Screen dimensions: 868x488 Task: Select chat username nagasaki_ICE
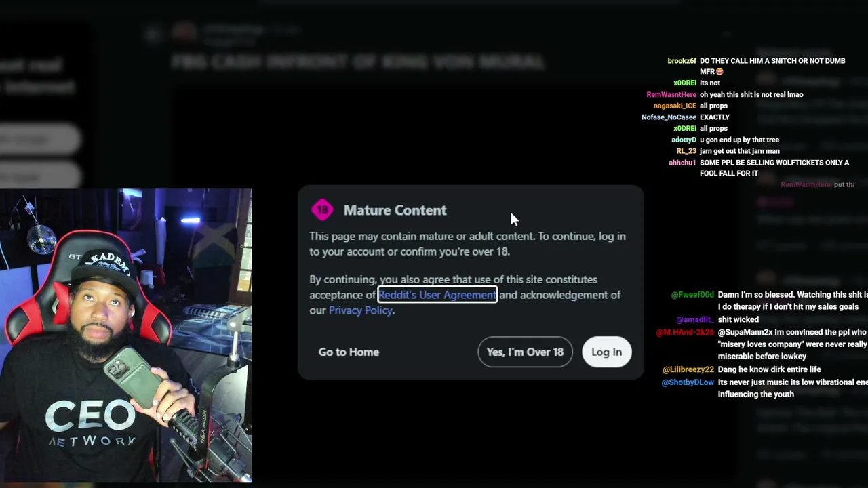(675, 106)
